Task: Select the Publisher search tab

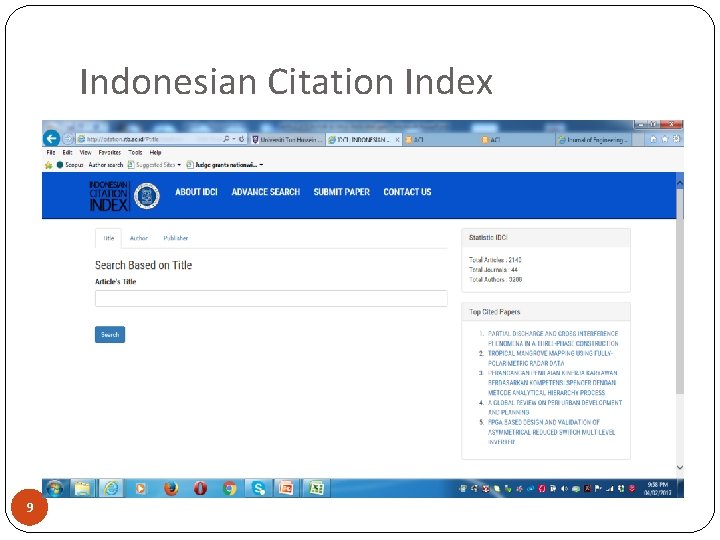Action: click(175, 238)
